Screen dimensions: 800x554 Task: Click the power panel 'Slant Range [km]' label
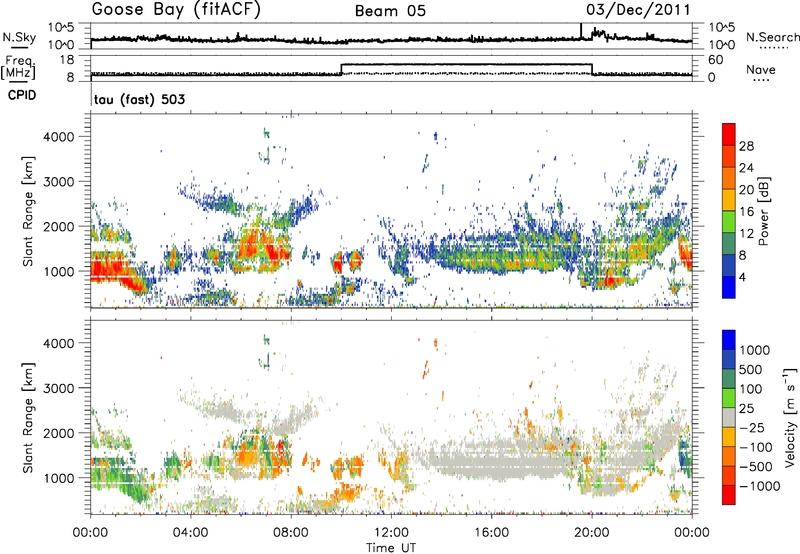[x=28, y=211]
